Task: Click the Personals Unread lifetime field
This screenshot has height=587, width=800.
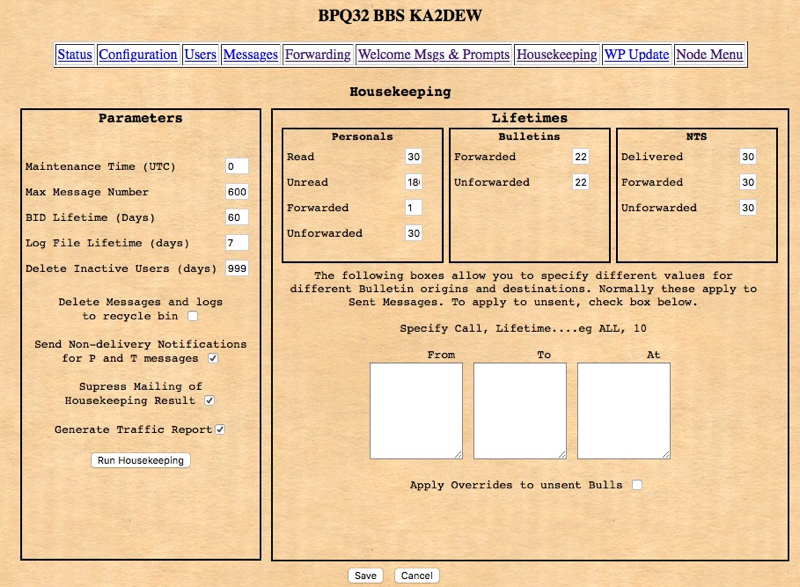Action: click(x=414, y=182)
